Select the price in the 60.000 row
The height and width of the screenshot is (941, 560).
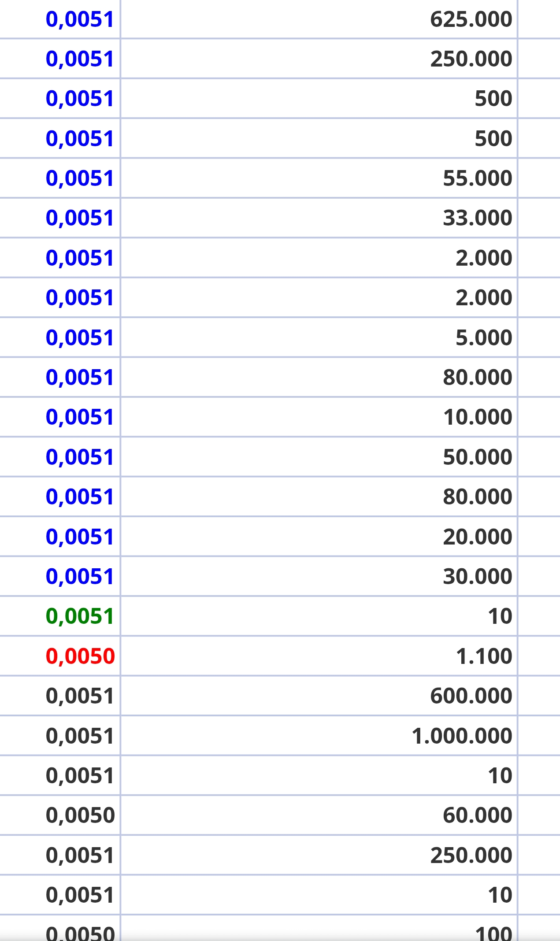80,815
